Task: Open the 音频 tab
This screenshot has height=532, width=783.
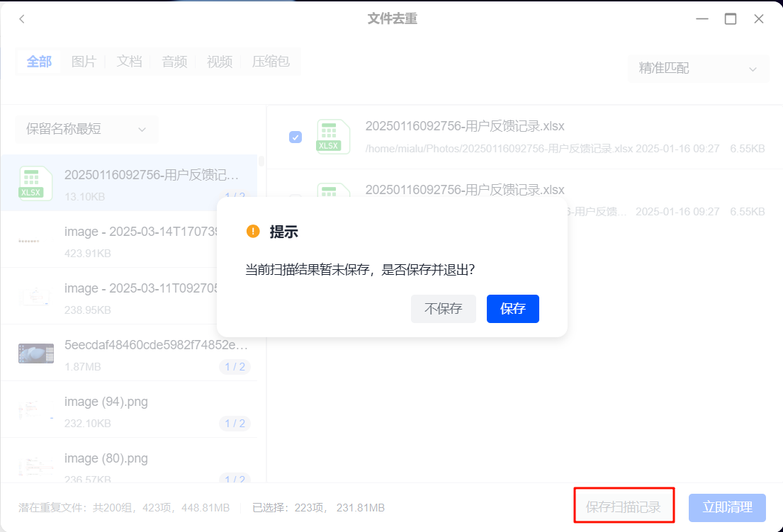Action: [x=174, y=62]
